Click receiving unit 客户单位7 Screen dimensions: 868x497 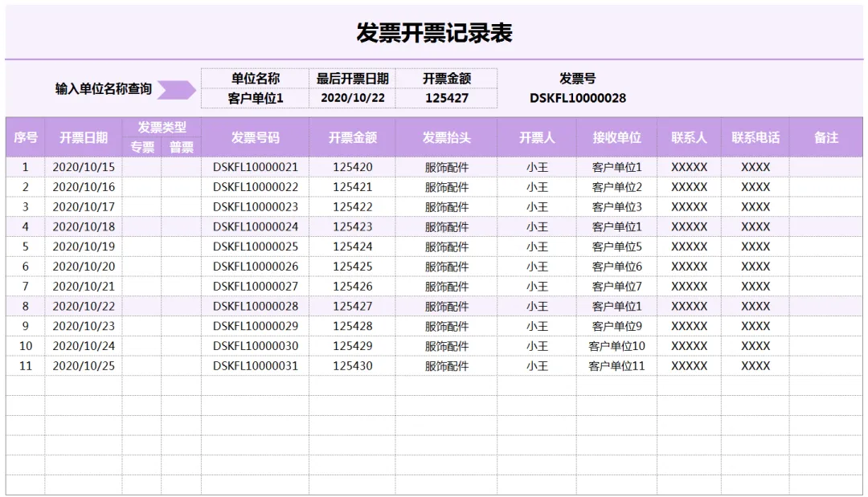616,287
